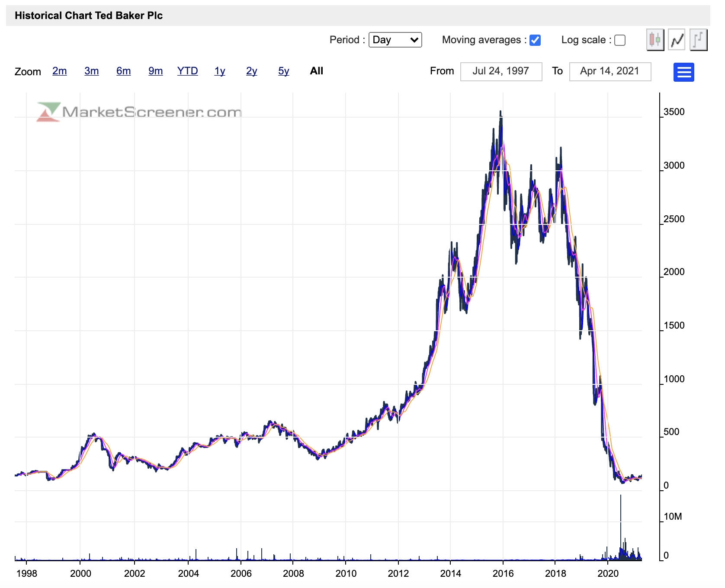
Task: Zoom chart to 9m range
Action: tap(156, 71)
